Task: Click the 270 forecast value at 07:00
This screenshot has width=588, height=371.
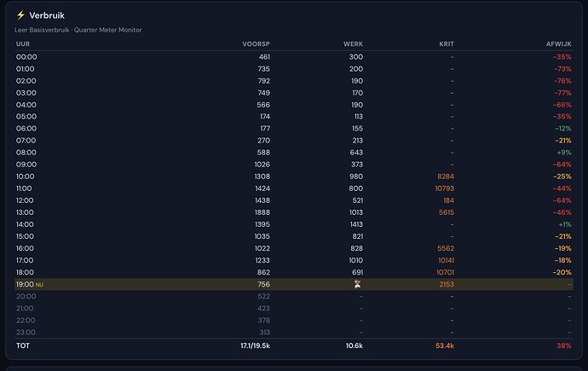Action: coord(263,141)
